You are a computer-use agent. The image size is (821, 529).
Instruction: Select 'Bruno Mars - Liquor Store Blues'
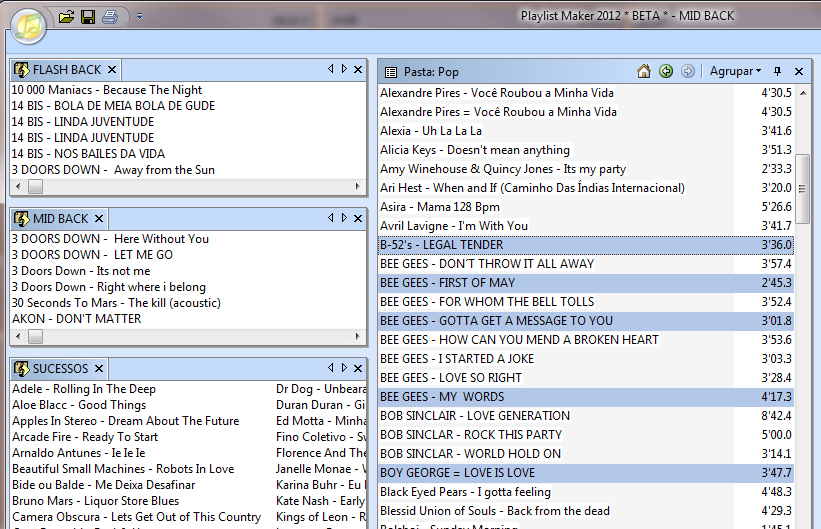point(95,501)
